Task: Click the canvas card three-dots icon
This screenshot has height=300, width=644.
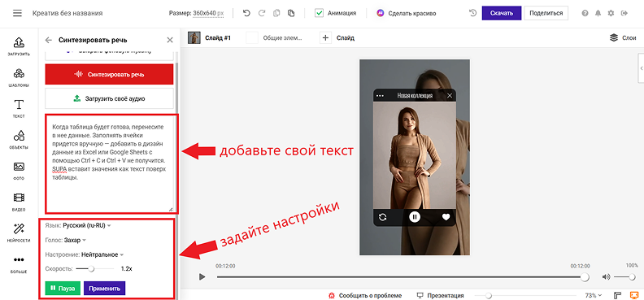Action: click(380, 96)
